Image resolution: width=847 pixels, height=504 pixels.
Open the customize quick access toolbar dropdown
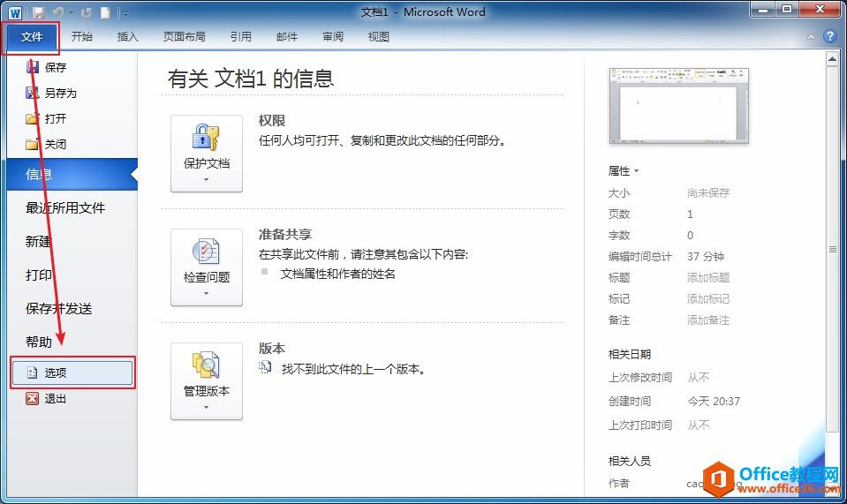tap(125, 13)
